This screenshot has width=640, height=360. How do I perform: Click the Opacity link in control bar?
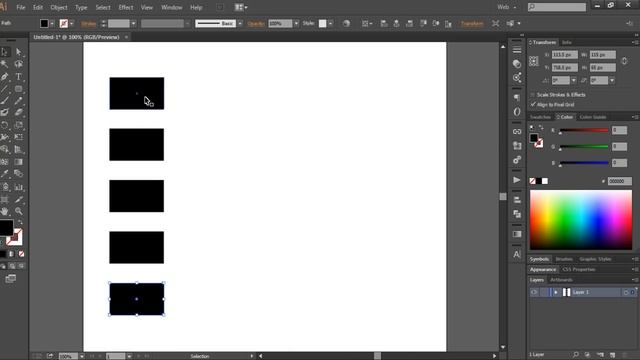256,24
